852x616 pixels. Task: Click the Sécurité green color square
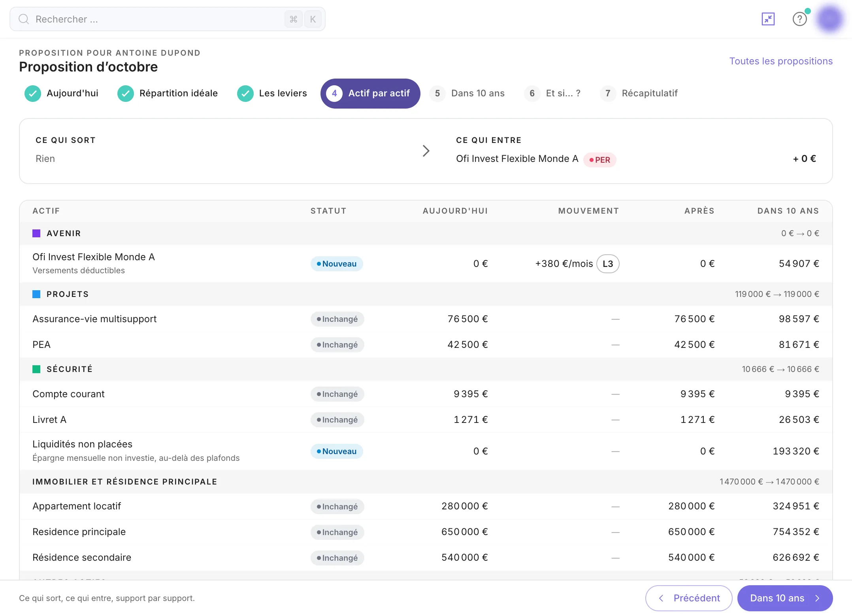36,369
